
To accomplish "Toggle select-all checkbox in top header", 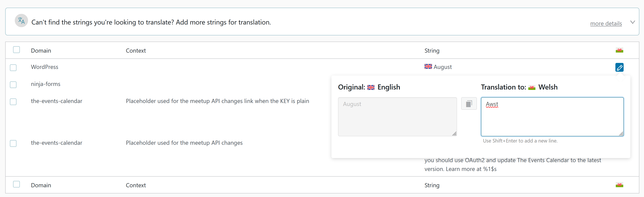I will coord(16,50).
